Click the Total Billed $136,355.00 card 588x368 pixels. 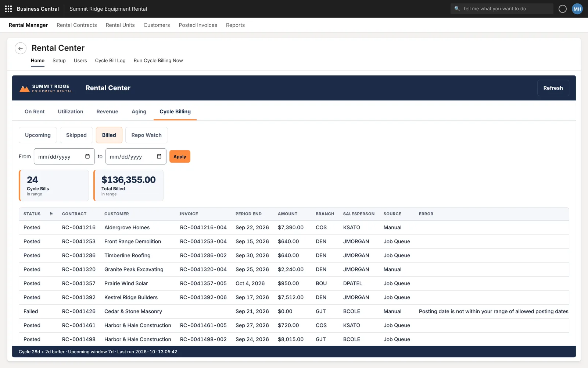pos(128,185)
